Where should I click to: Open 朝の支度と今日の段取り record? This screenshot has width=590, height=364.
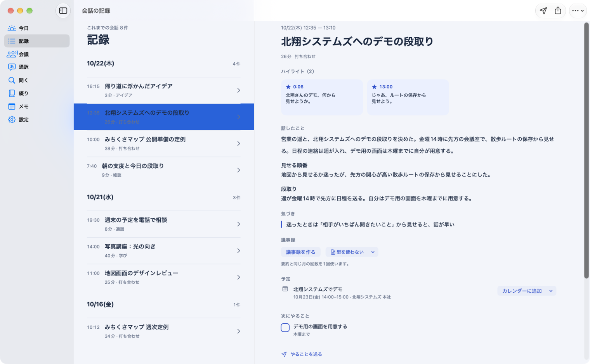tap(164, 170)
